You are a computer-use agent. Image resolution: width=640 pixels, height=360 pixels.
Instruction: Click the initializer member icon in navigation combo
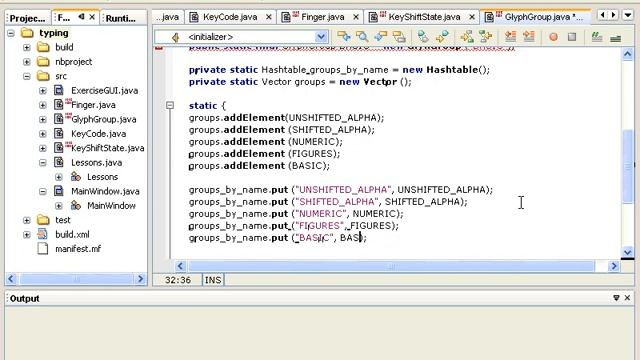tap(176, 37)
